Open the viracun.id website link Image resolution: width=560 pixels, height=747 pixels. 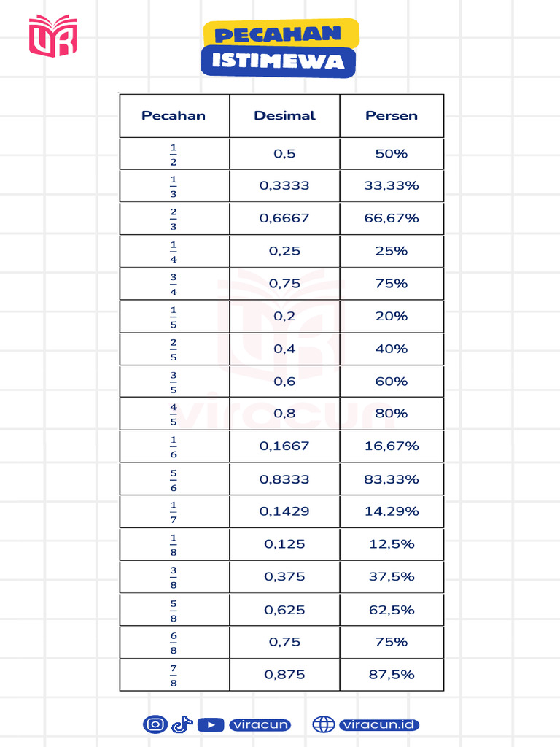(379, 724)
